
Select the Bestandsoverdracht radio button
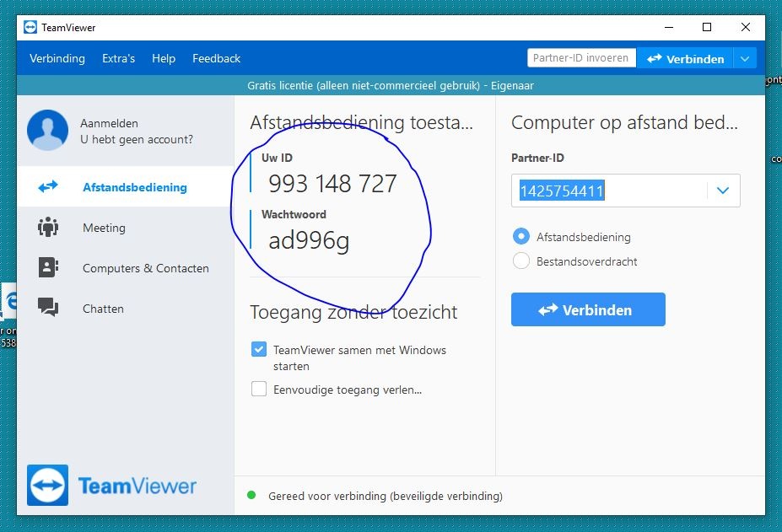521,261
